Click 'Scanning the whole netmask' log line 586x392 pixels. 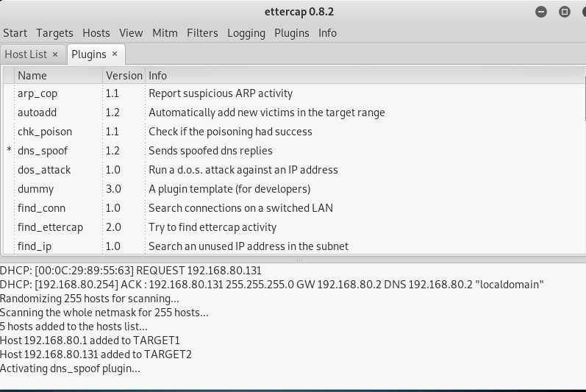pyautogui.click(x=104, y=313)
